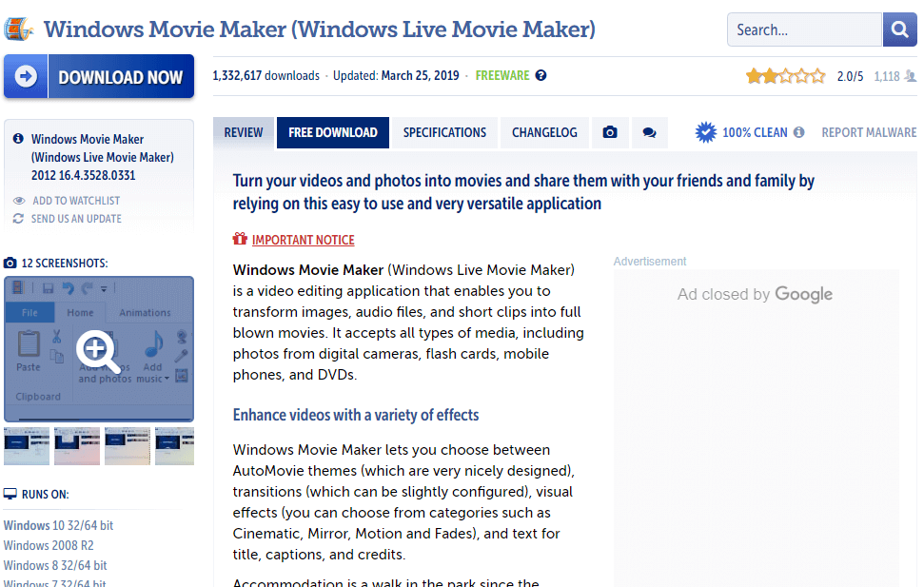Click the Report Malware link
This screenshot has width=924, height=587.
[869, 132]
